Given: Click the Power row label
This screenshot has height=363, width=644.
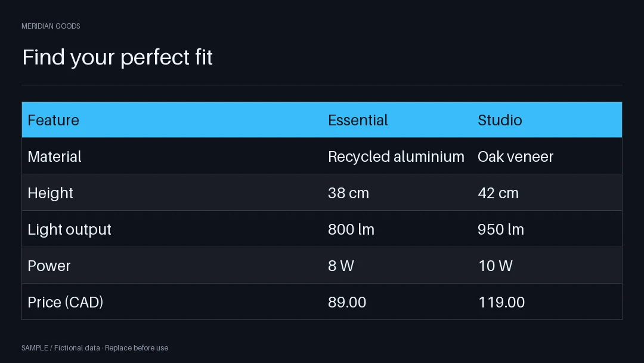Looking at the screenshot, I should 49,266.
